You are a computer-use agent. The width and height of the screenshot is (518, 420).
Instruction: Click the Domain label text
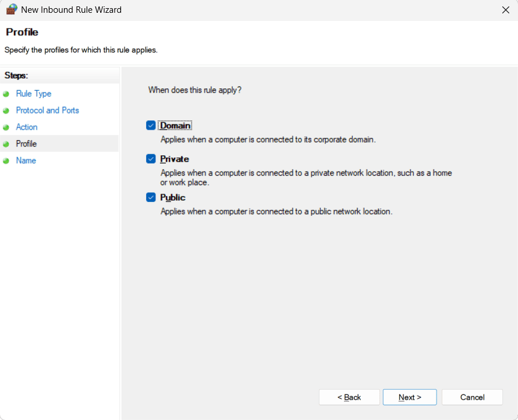[x=174, y=125]
